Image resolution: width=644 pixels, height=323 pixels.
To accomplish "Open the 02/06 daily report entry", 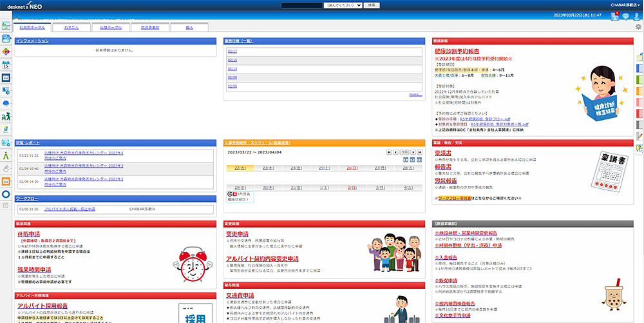I will [232, 86].
